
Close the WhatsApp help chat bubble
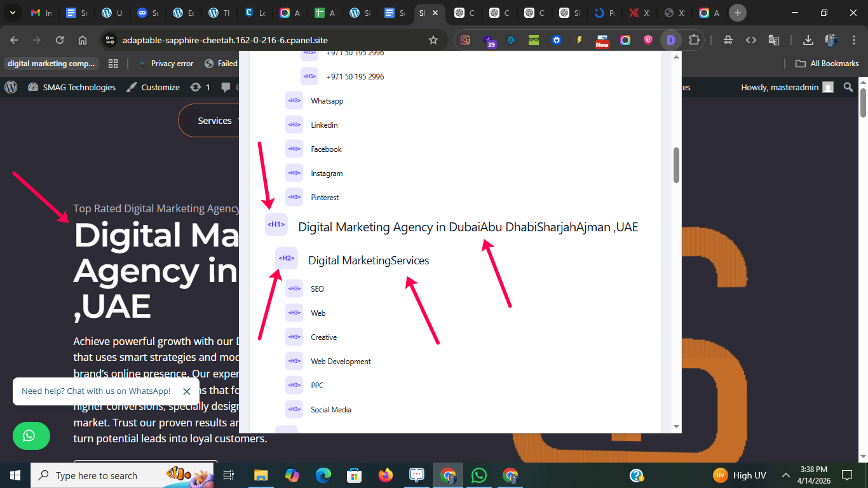click(186, 391)
